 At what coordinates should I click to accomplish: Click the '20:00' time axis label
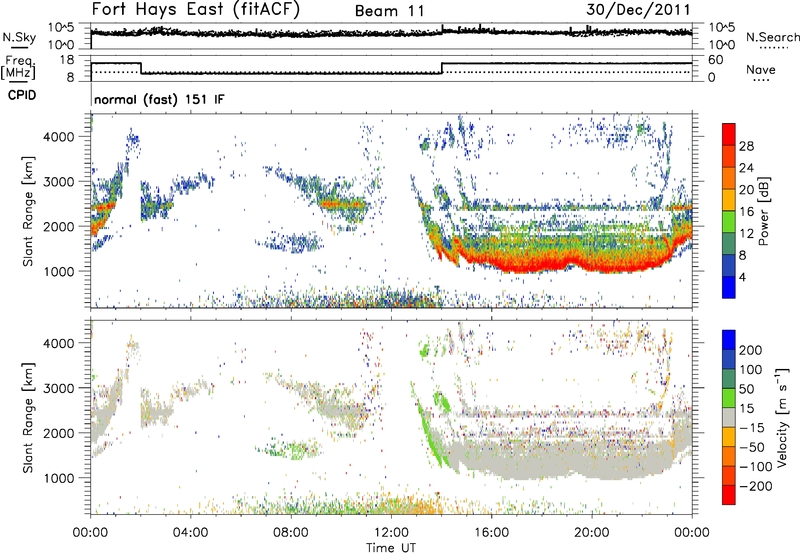tap(592, 532)
